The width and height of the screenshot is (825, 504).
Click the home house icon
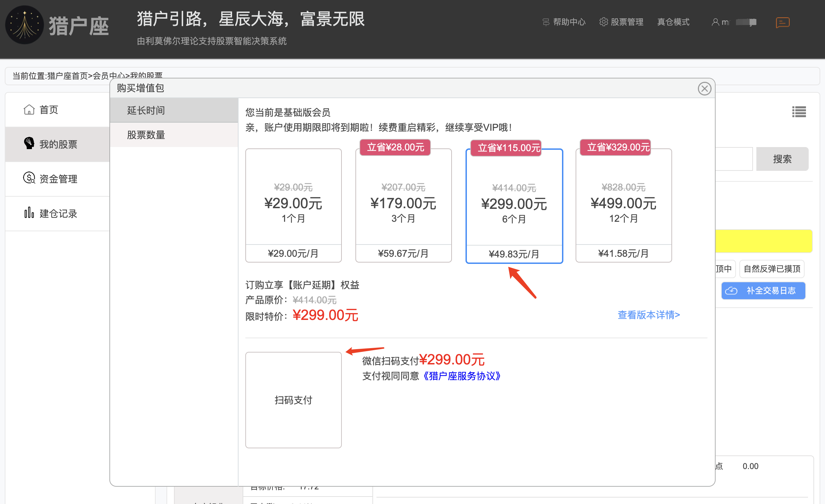pyautogui.click(x=29, y=109)
